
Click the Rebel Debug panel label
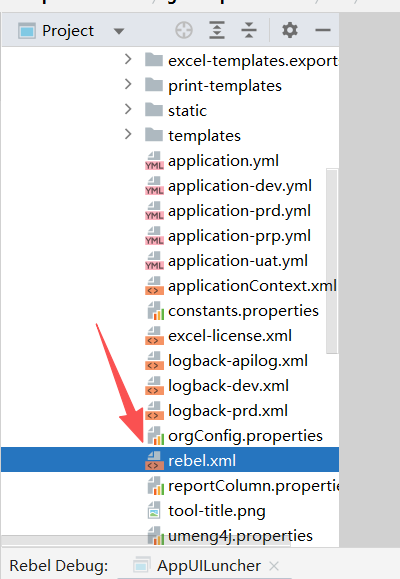pos(59,566)
